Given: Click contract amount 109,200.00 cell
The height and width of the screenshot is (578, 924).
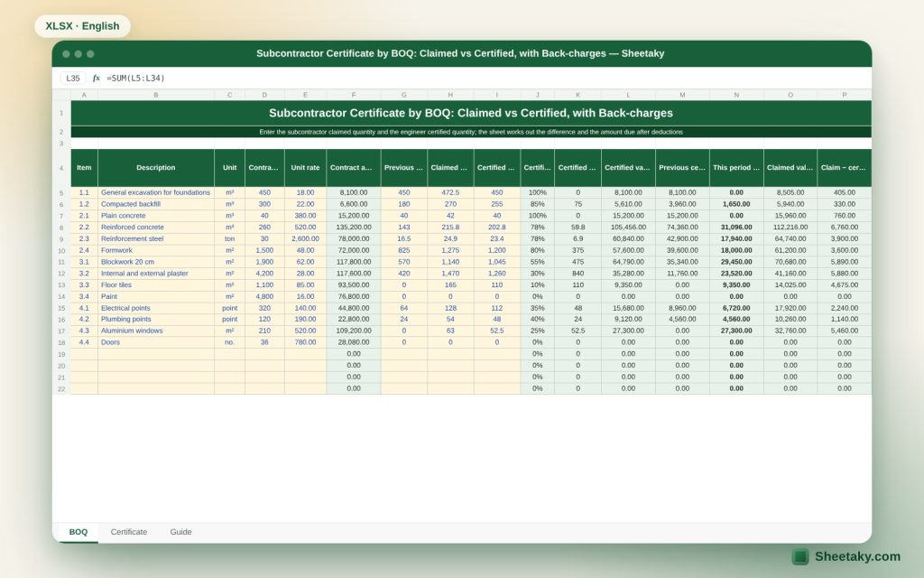Looking at the screenshot, I should click(x=354, y=331).
